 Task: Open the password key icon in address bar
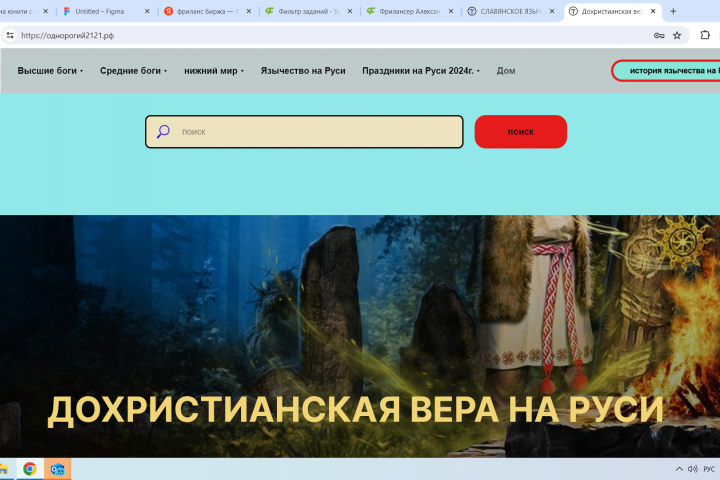659,35
